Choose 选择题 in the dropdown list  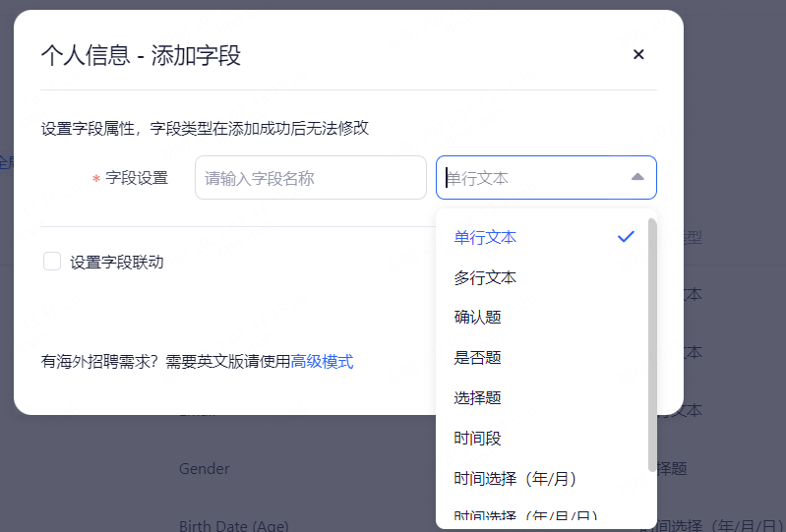478,398
